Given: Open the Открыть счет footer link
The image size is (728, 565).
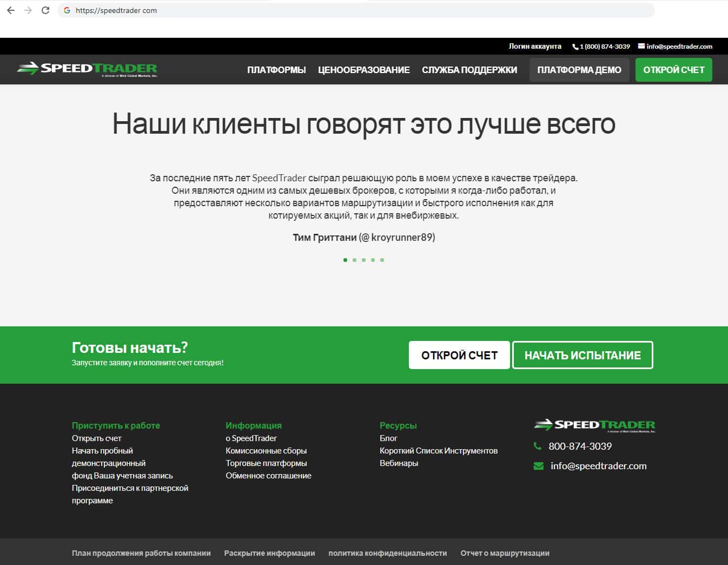Looking at the screenshot, I should [x=97, y=438].
